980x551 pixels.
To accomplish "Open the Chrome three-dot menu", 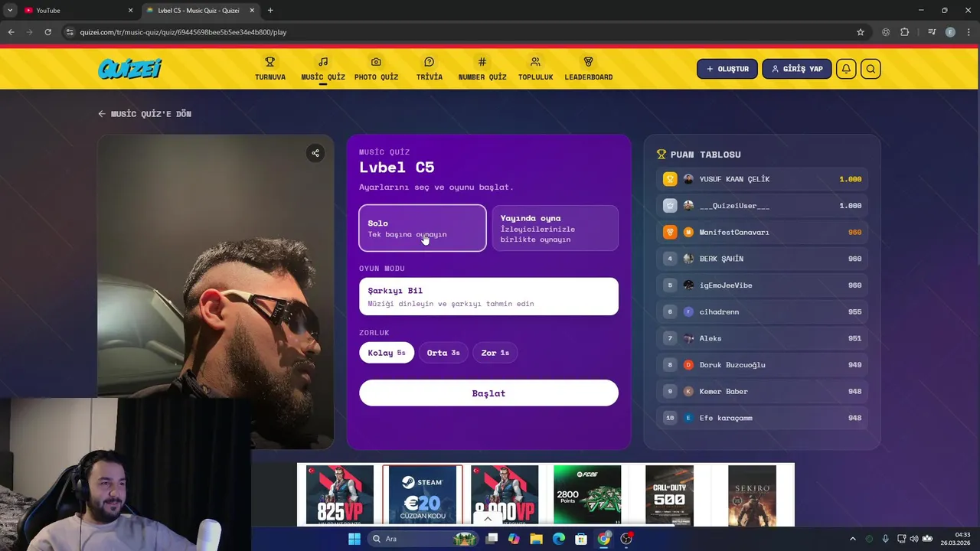I will click(x=968, y=32).
